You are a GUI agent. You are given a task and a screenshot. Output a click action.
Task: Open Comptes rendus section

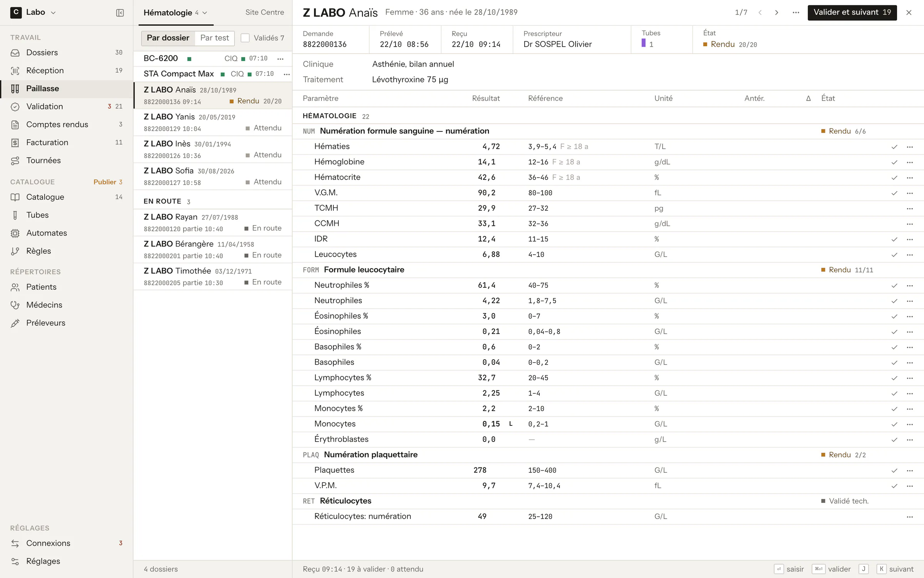coord(67,124)
